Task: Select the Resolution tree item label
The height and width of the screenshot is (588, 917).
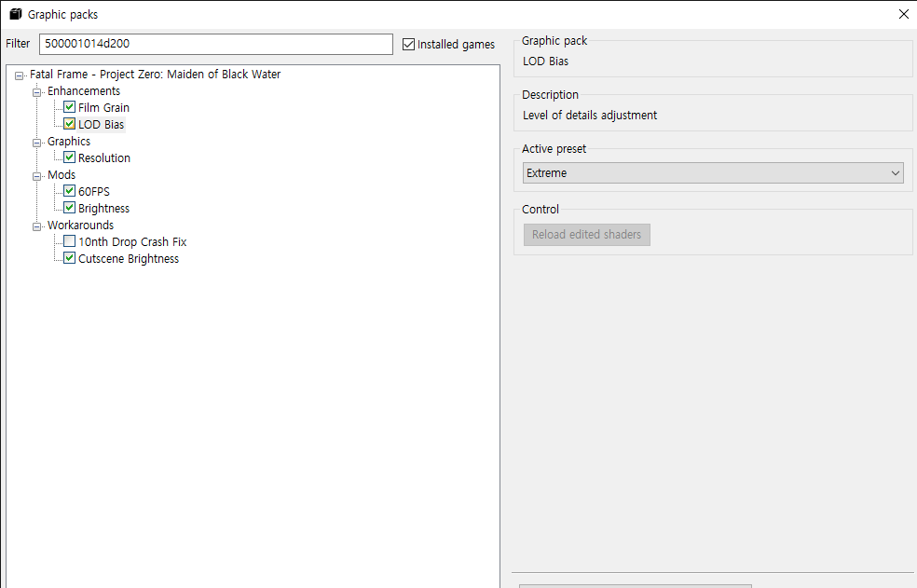Action: click(x=104, y=158)
